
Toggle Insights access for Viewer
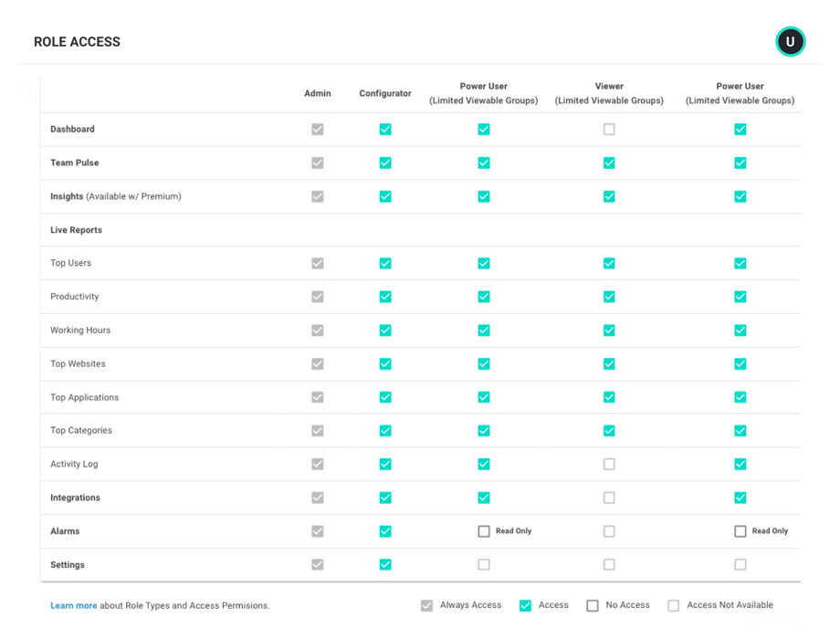609,196
